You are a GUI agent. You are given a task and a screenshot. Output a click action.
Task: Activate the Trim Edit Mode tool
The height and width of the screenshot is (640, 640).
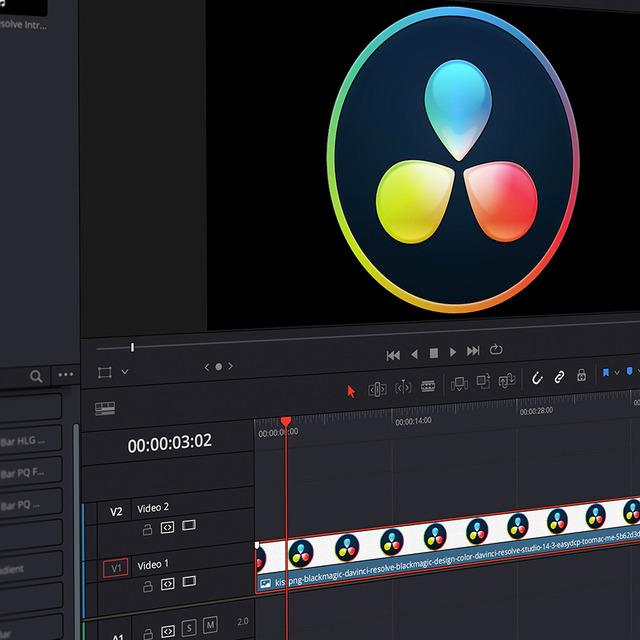click(x=377, y=389)
